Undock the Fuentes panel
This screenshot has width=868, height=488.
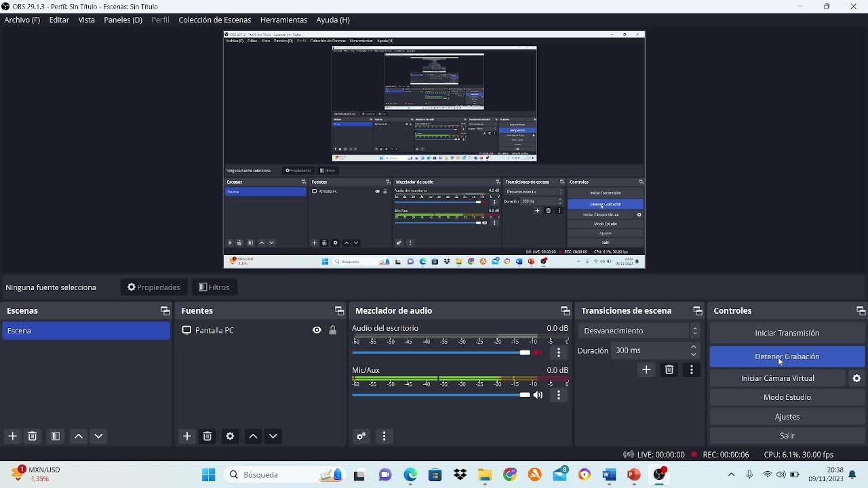point(339,310)
